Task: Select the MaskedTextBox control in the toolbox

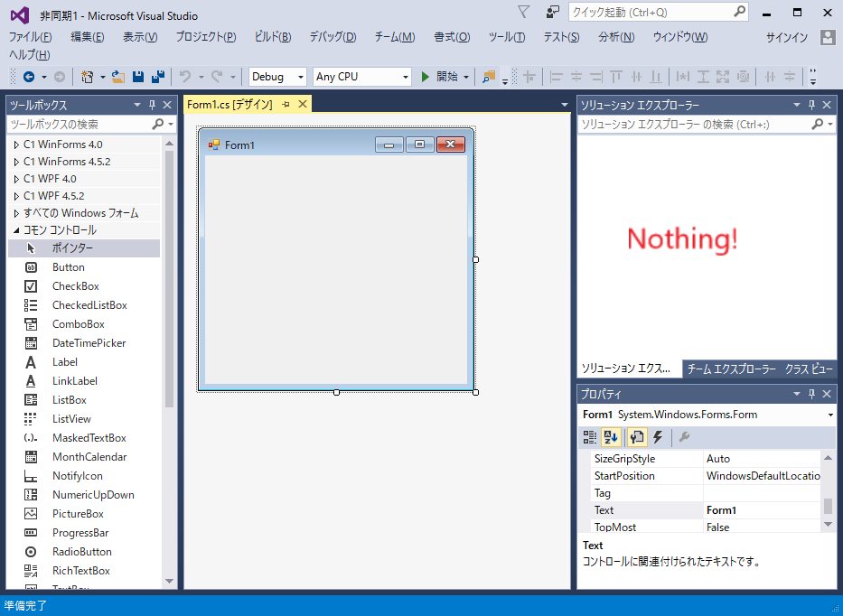Action: tap(84, 437)
